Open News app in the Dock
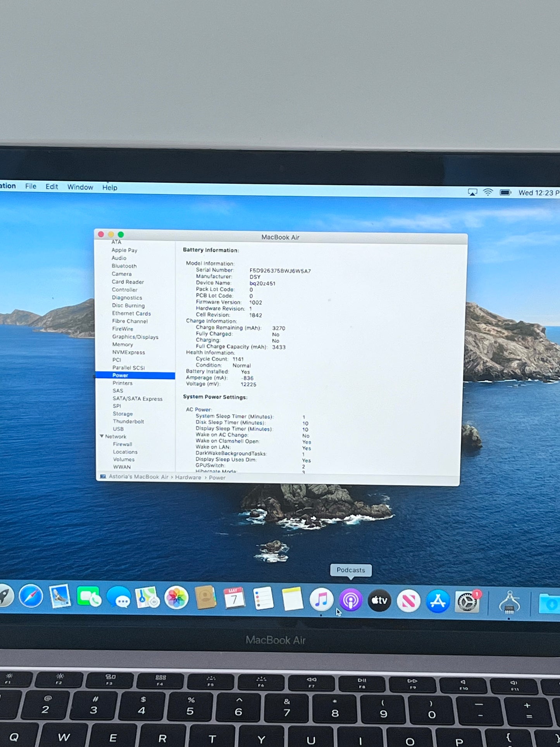The image size is (560, 747). [x=408, y=601]
